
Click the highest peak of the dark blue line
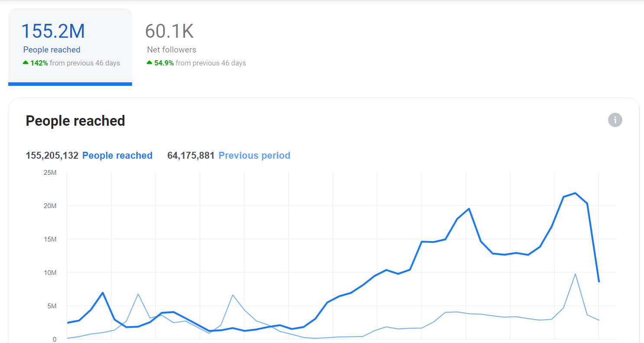575,193
